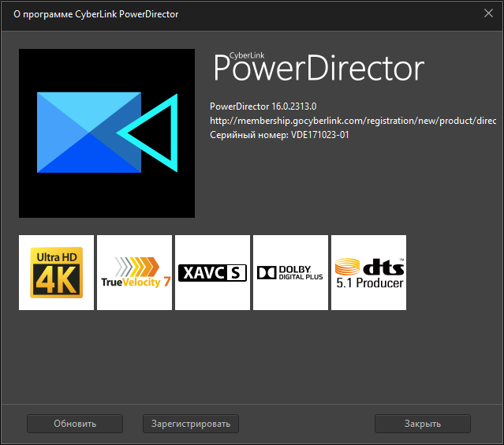Dismiss dialog with the Закрыть button
Image resolution: width=504 pixels, height=445 pixels.
point(423,424)
